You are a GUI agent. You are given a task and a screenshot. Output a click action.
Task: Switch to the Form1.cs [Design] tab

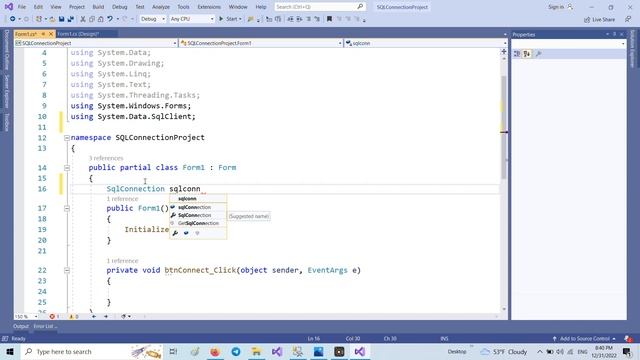pos(78,34)
